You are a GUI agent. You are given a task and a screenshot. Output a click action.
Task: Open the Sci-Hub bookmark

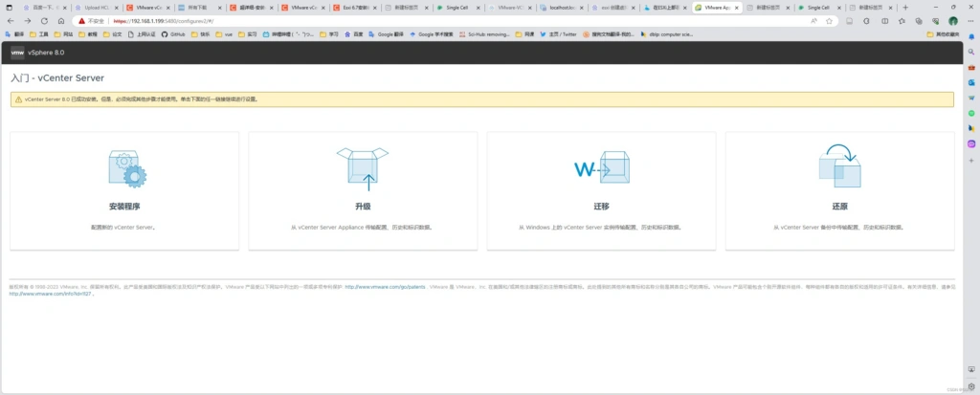[x=483, y=34]
